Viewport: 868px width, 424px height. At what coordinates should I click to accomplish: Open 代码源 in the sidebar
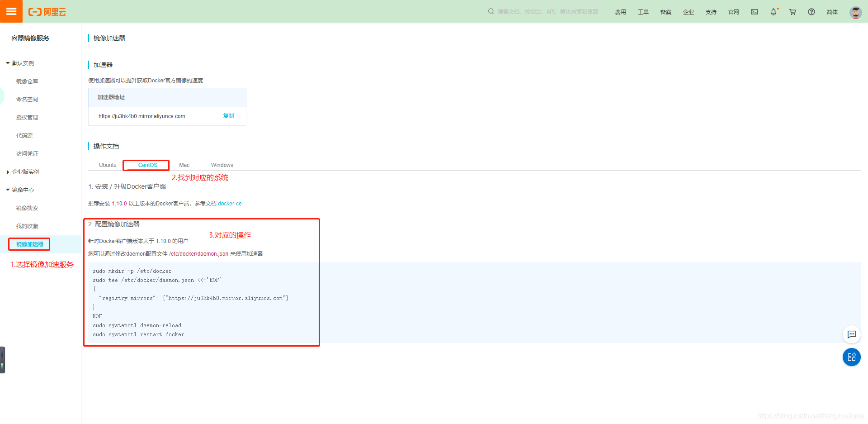point(24,136)
